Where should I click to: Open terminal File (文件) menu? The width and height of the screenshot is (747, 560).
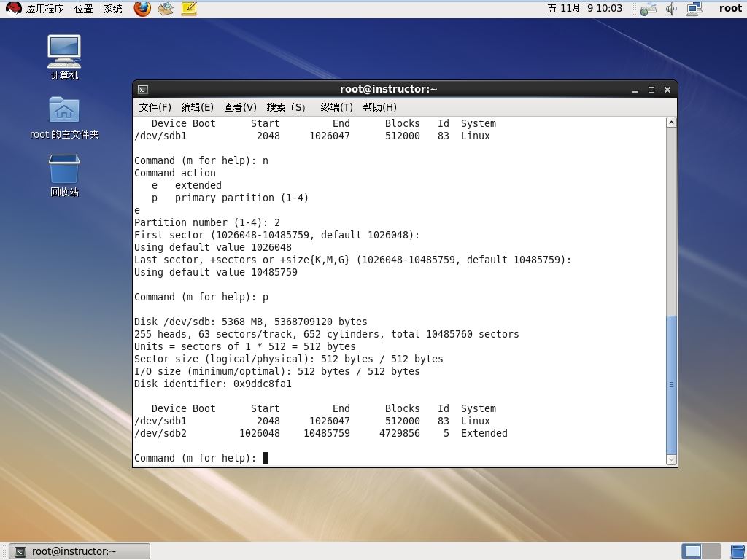tap(155, 108)
